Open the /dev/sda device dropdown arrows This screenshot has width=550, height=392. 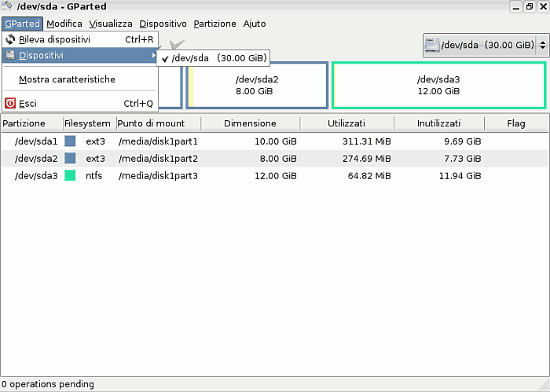coord(542,46)
